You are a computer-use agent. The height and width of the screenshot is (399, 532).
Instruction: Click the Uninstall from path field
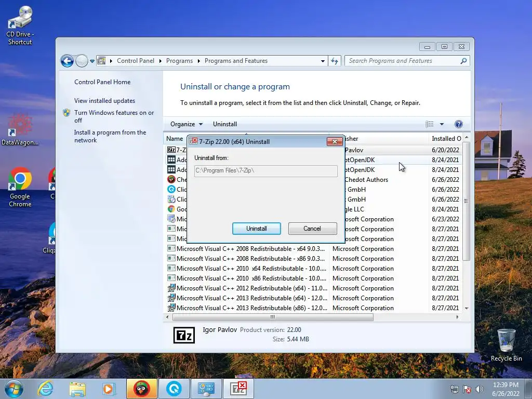pos(265,170)
